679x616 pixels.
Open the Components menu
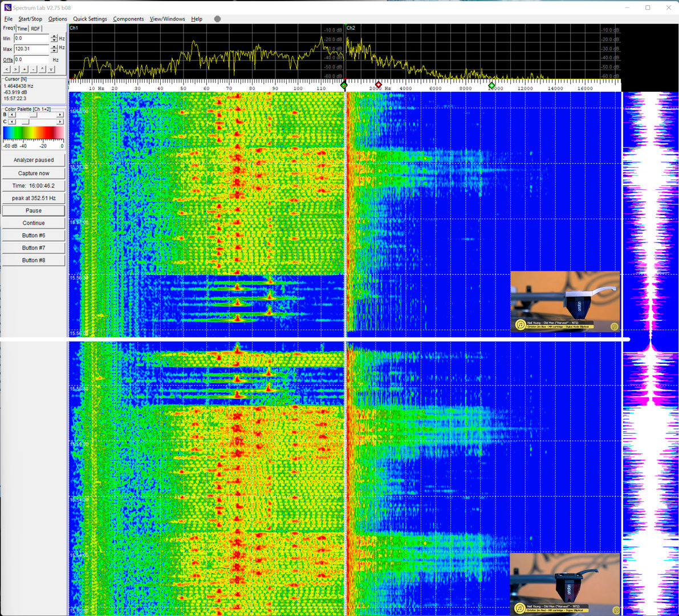(x=128, y=19)
